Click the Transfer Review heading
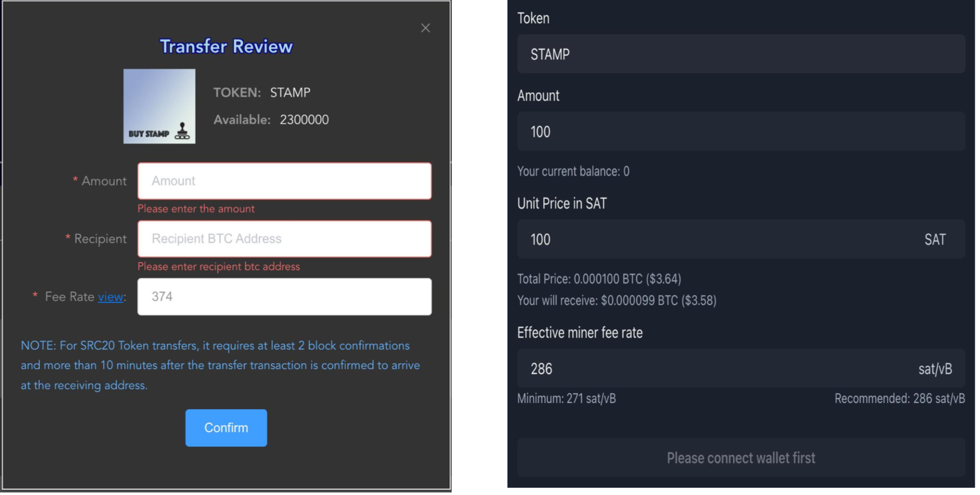Screen dimensions: 980x495 [226, 46]
